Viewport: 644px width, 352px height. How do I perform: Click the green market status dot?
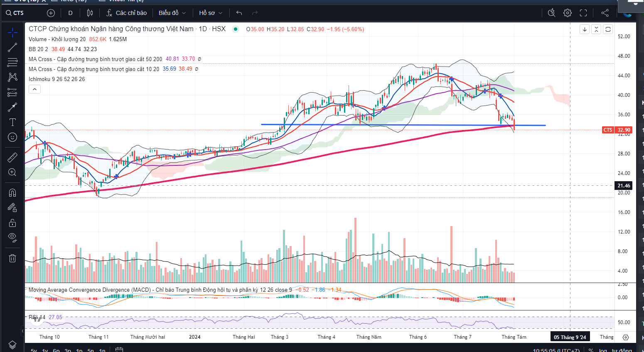(236, 29)
